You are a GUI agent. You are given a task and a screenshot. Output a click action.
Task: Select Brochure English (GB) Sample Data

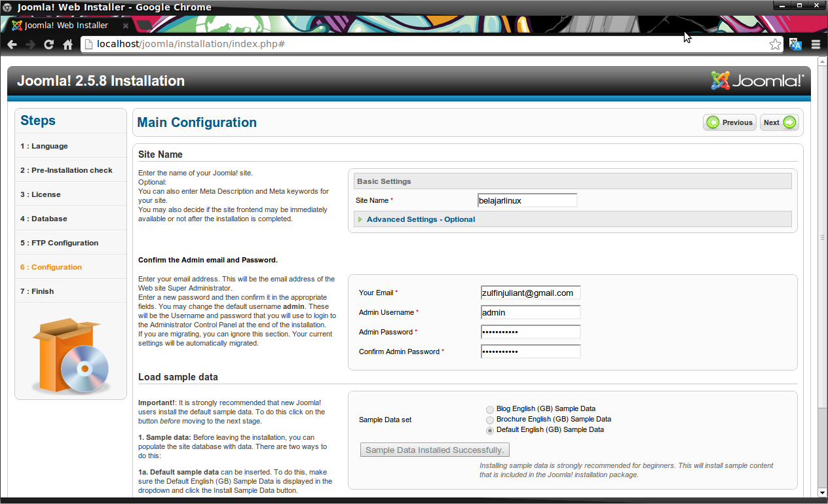490,420
